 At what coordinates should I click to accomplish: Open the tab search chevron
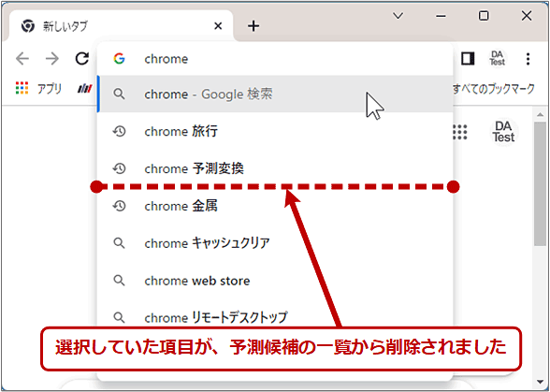398,16
